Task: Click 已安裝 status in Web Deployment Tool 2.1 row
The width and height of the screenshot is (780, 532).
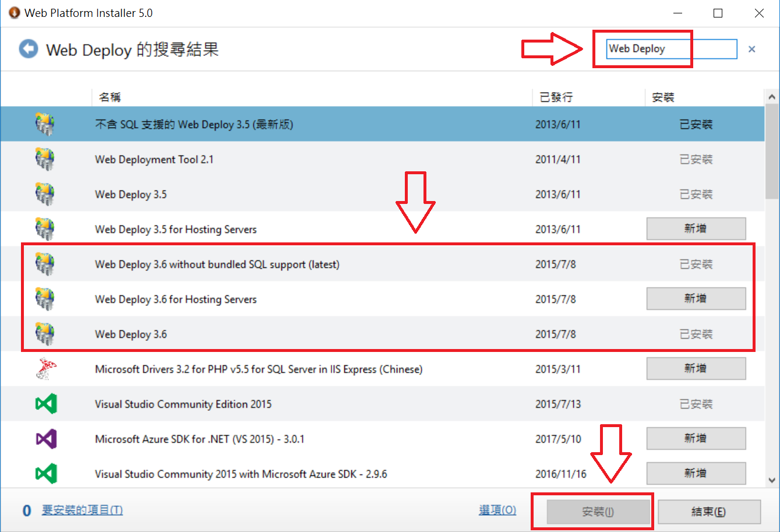Action: (x=696, y=159)
